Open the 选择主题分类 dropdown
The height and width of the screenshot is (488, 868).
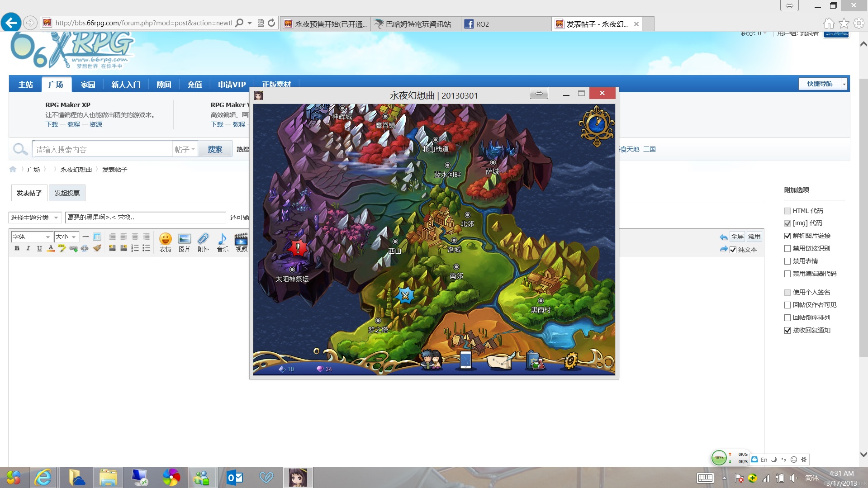pyautogui.click(x=35, y=218)
